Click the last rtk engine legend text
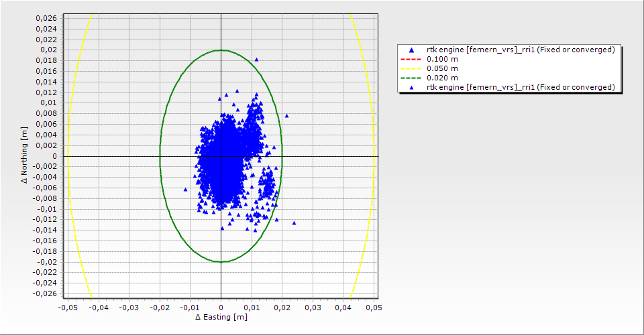 (521, 87)
